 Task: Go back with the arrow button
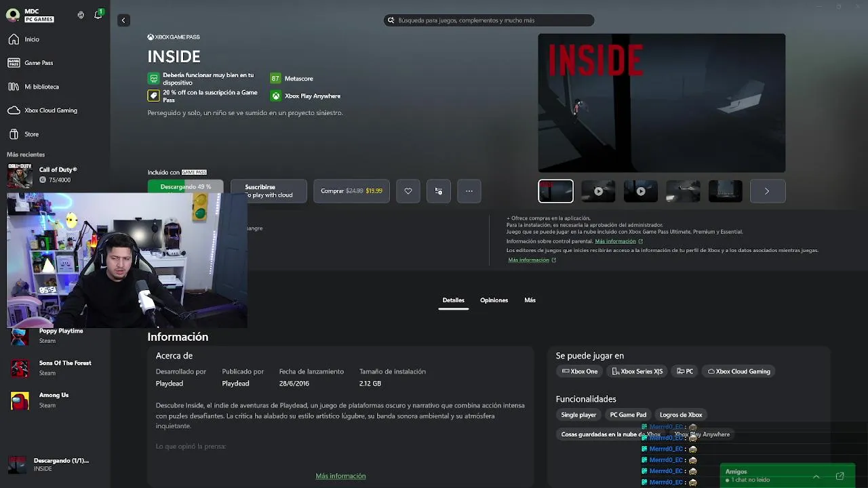[123, 20]
